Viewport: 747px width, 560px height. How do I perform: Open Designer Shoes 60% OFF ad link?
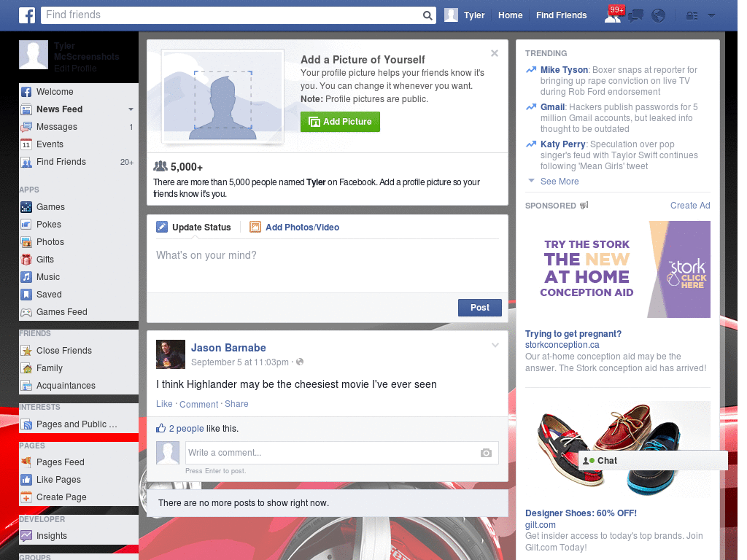[581, 513]
